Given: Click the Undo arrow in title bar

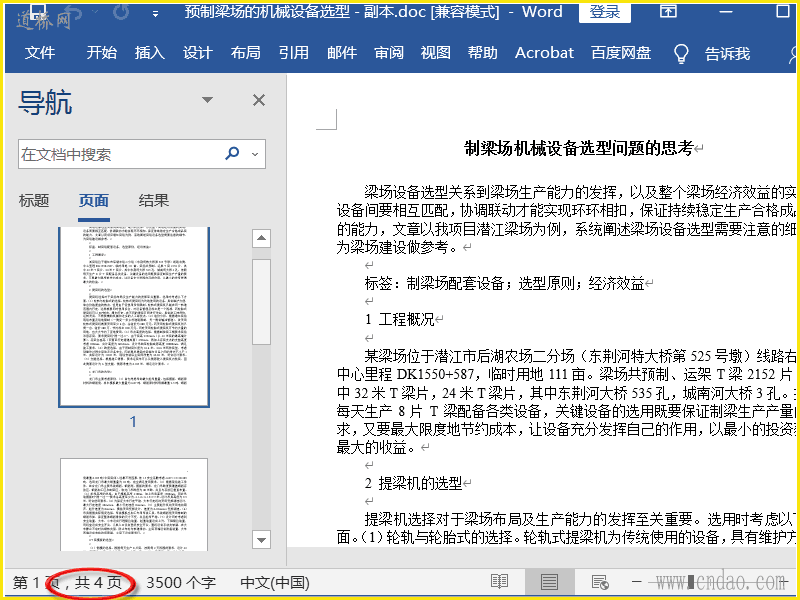Looking at the screenshot, I should 72,12.
